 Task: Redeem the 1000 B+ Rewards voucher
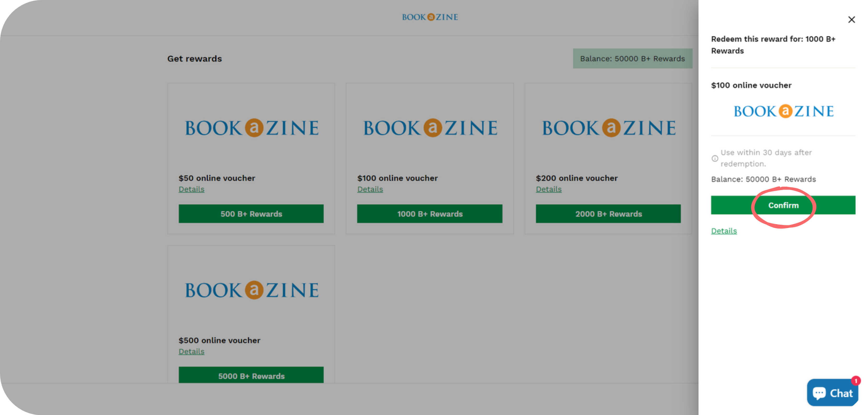pyautogui.click(x=430, y=214)
